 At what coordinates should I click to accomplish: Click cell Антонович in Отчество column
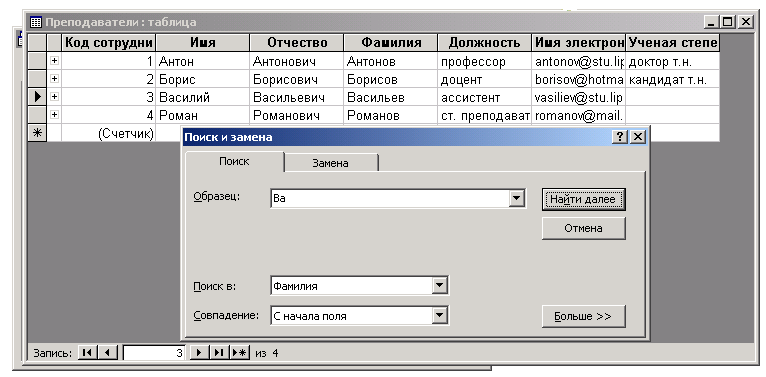297,61
